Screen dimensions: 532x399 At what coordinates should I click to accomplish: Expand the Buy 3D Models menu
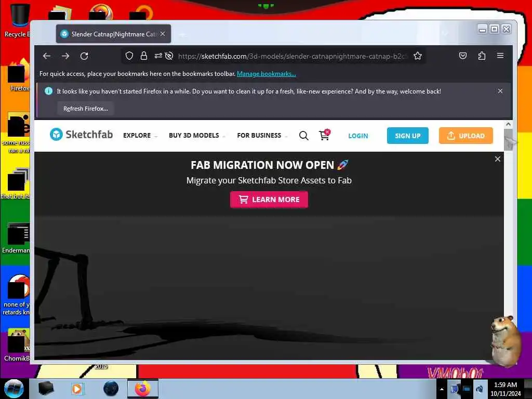coord(197,136)
